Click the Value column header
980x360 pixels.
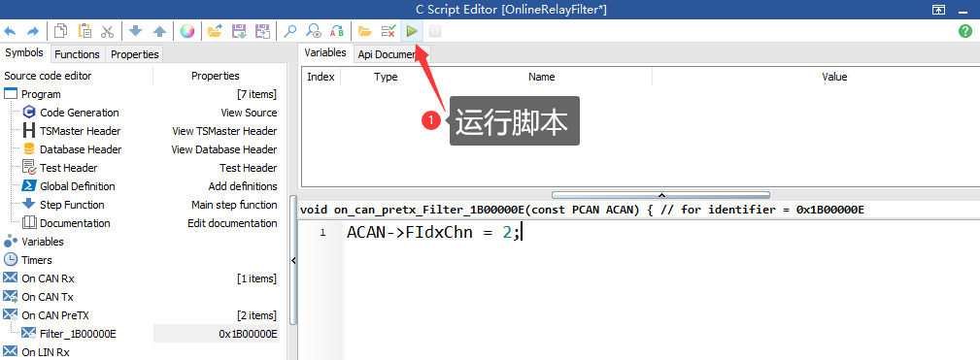point(834,77)
